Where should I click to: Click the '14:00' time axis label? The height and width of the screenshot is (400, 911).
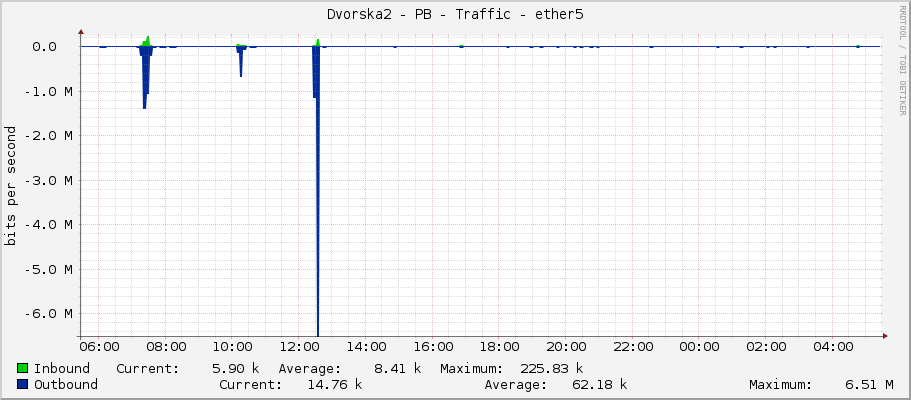[366, 347]
